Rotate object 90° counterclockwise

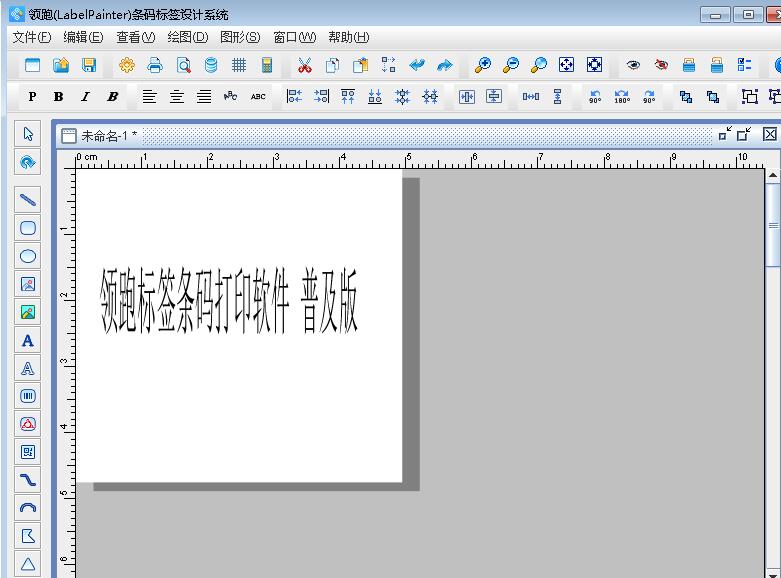tap(595, 97)
